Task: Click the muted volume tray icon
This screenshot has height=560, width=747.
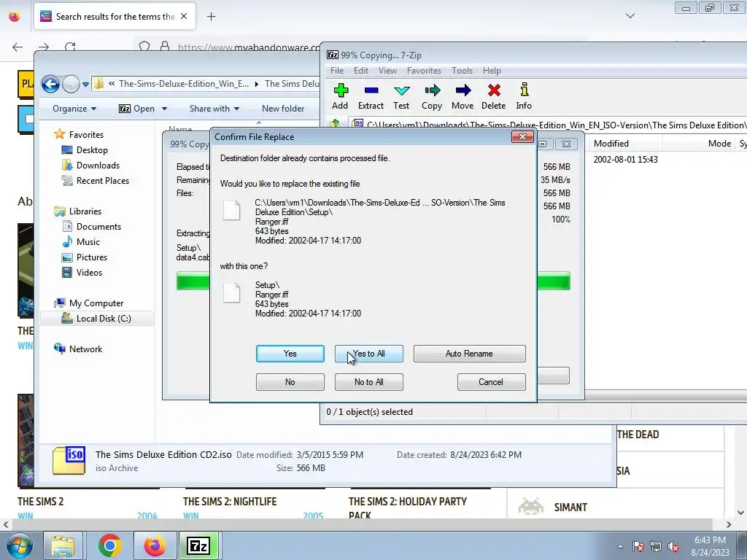Action: pyautogui.click(x=673, y=547)
